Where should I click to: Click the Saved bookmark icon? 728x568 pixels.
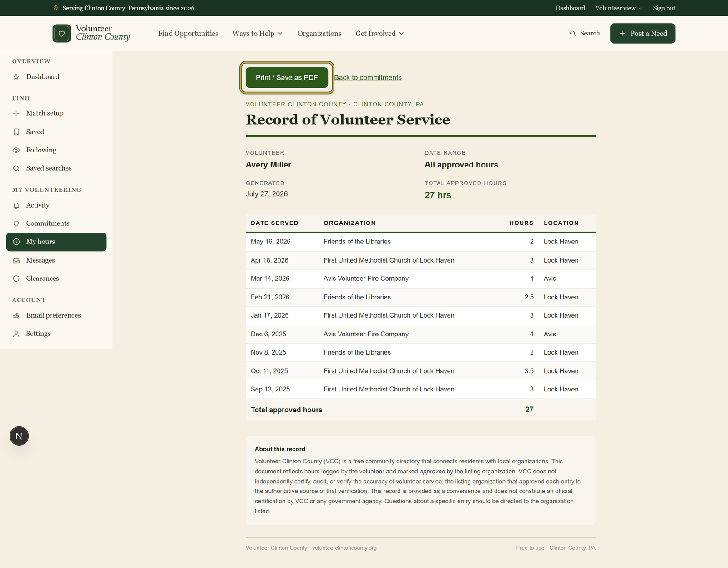pos(16,132)
